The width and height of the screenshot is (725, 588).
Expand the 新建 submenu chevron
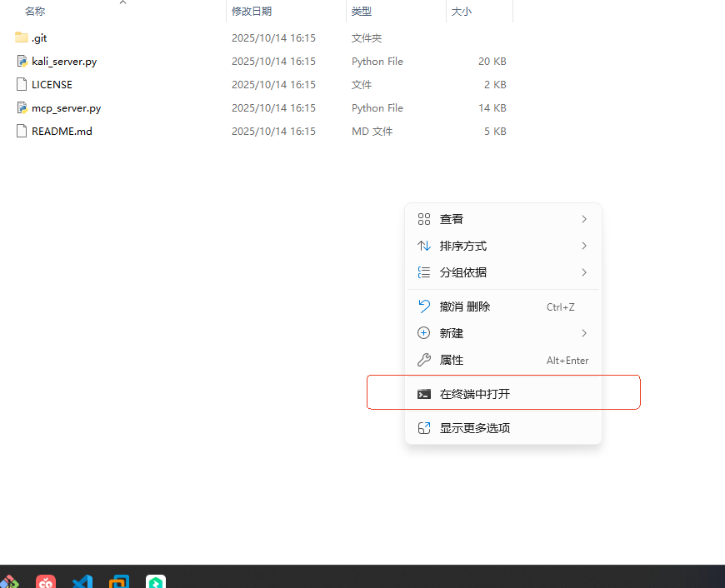pos(584,333)
